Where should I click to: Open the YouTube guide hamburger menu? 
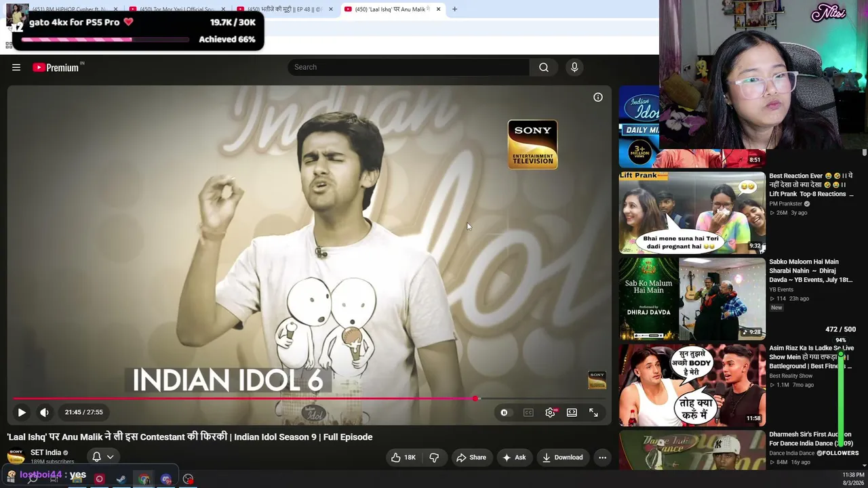[x=16, y=67]
